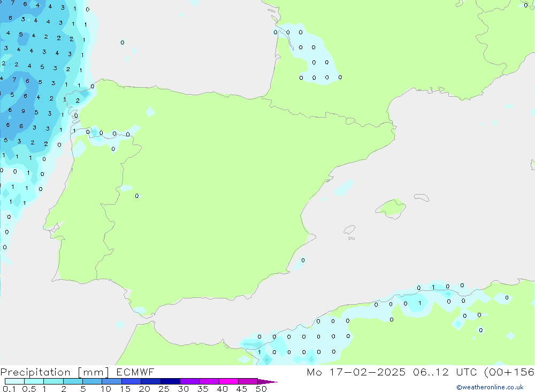The height and width of the screenshot is (392, 535).
Task: Select the 45–50 mm legend color swatch
Action: pos(248,381)
